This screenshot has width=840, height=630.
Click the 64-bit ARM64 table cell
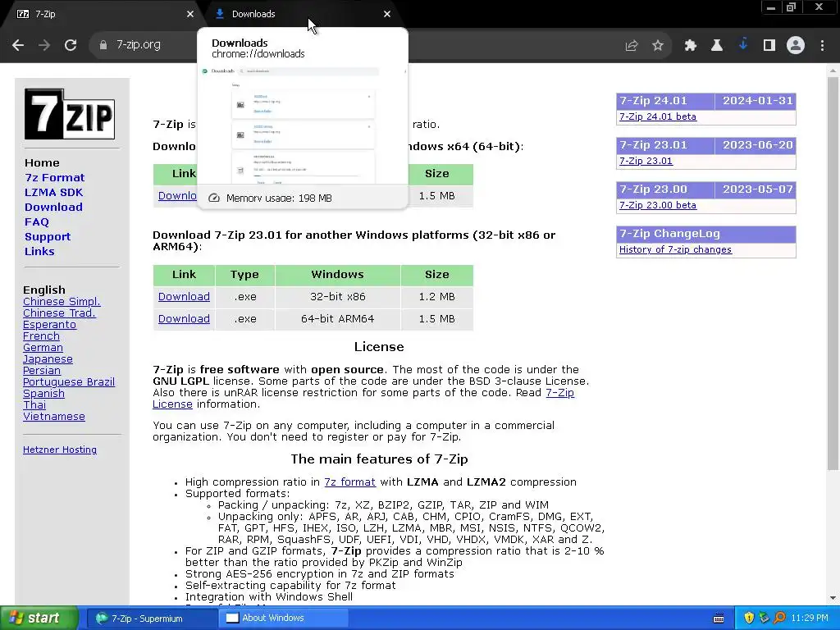coord(337,319)
